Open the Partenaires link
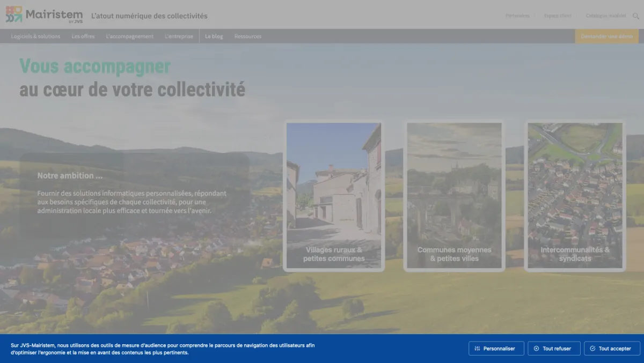644x363 pixels. 517,16
